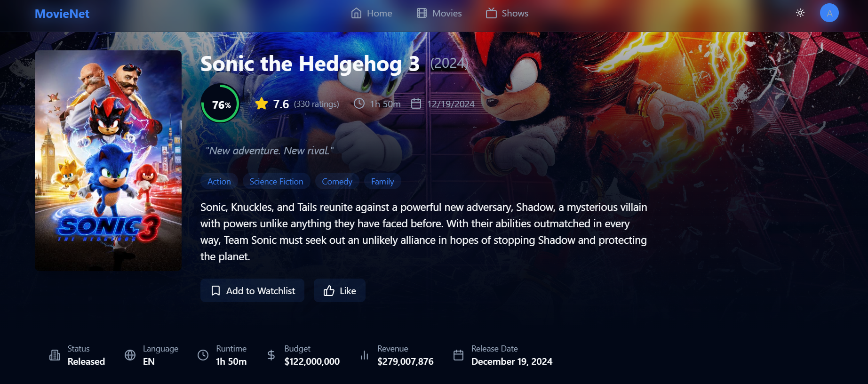Toggle the light/dark theme sun icon

pos(800,13)
